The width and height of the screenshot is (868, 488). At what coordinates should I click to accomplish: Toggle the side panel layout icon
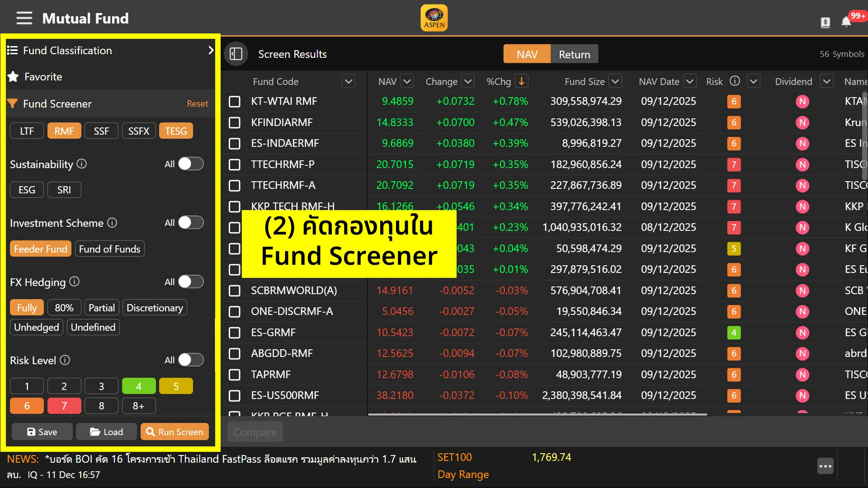point(236,54)
